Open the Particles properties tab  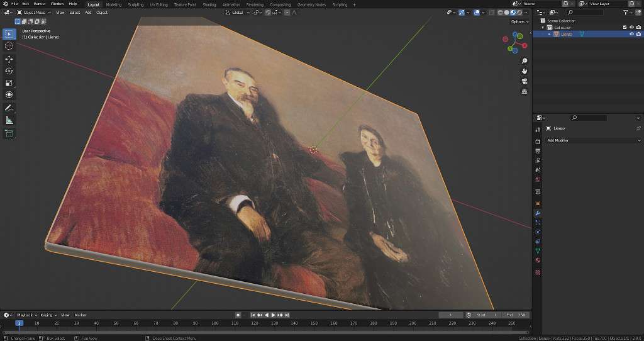pos(538,223)
